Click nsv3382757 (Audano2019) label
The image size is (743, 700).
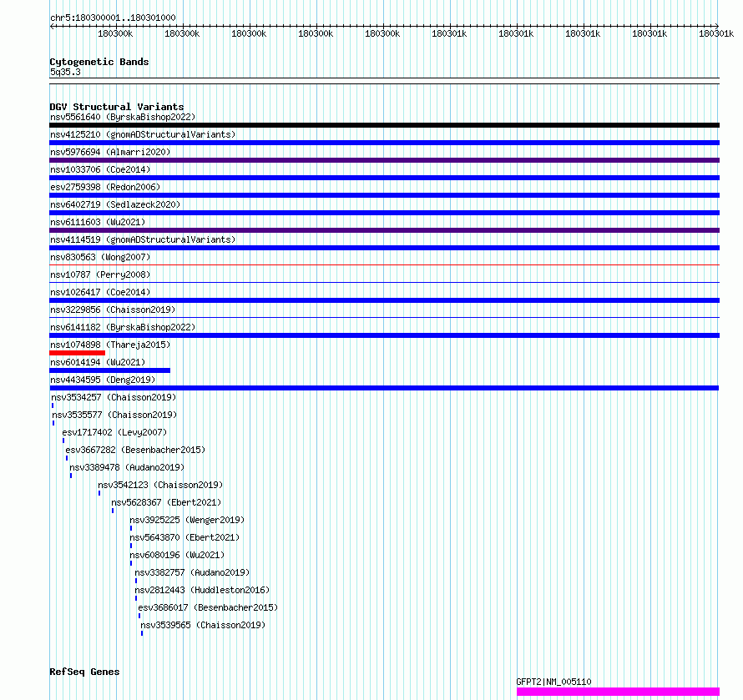pos(192,572)
